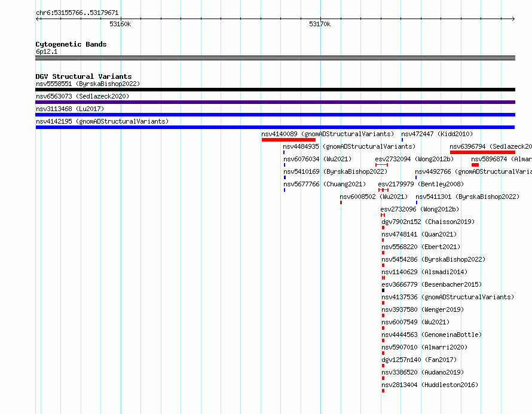Viewport: 532px width, 414px height.
Task: Click nsv2813404 (Huddleston2016) label
Action: (x=430, y=385)
